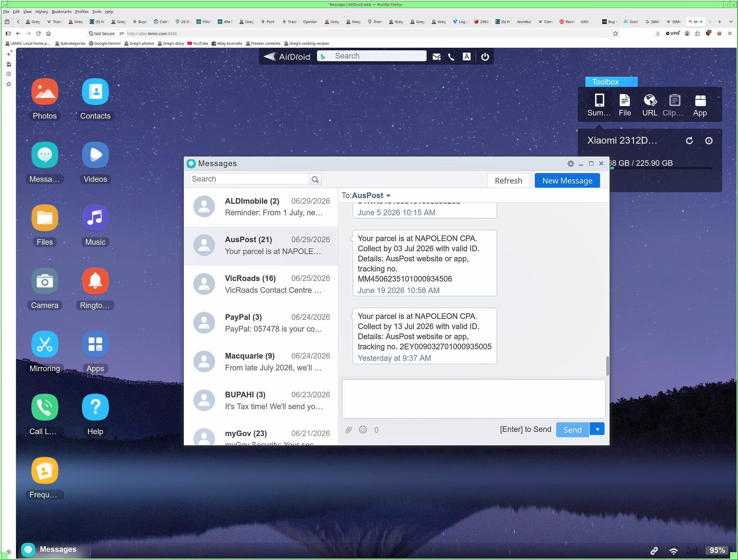Open the File menu

point(6,11)
